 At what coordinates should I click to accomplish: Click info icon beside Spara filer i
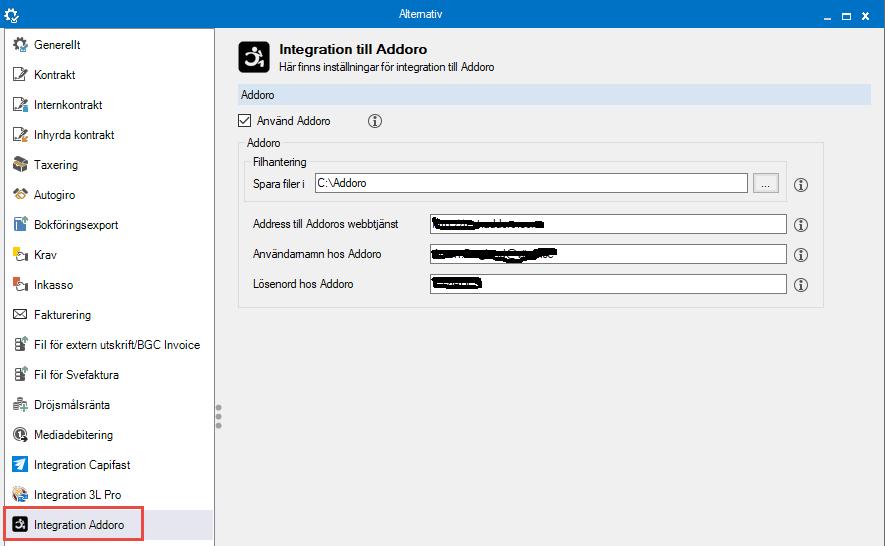coord(801,185)
